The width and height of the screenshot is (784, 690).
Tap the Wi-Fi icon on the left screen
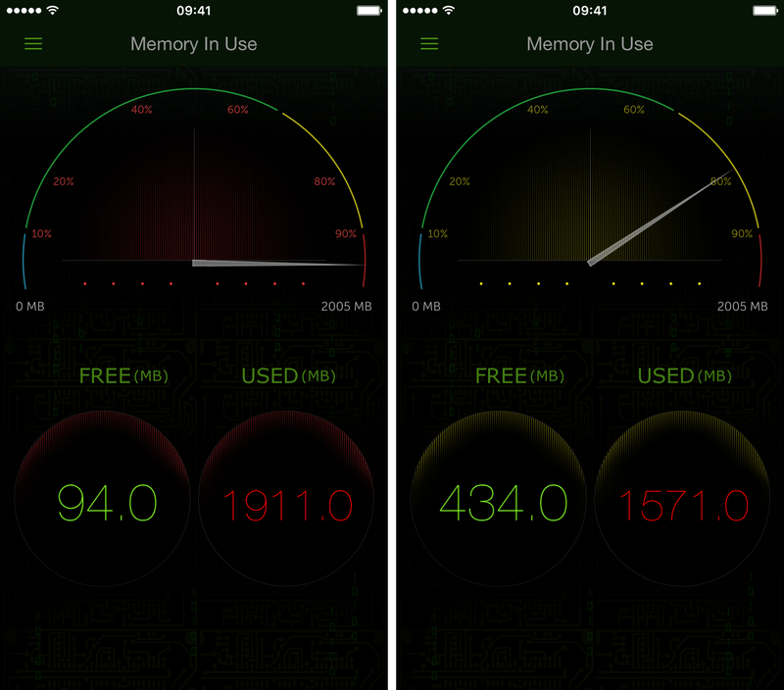[52, 11]
